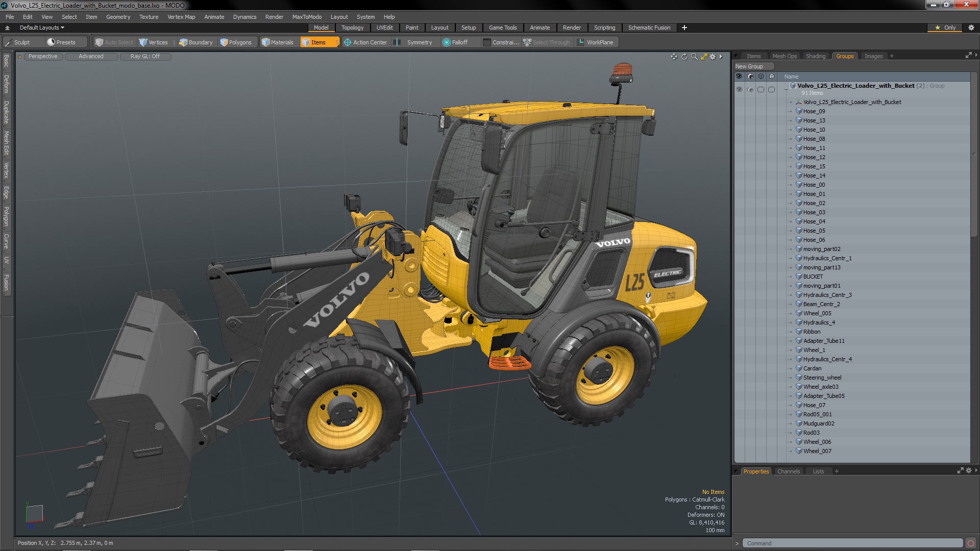
Task: Click the home layout icon at top left
Action: [x=7, y=28]
